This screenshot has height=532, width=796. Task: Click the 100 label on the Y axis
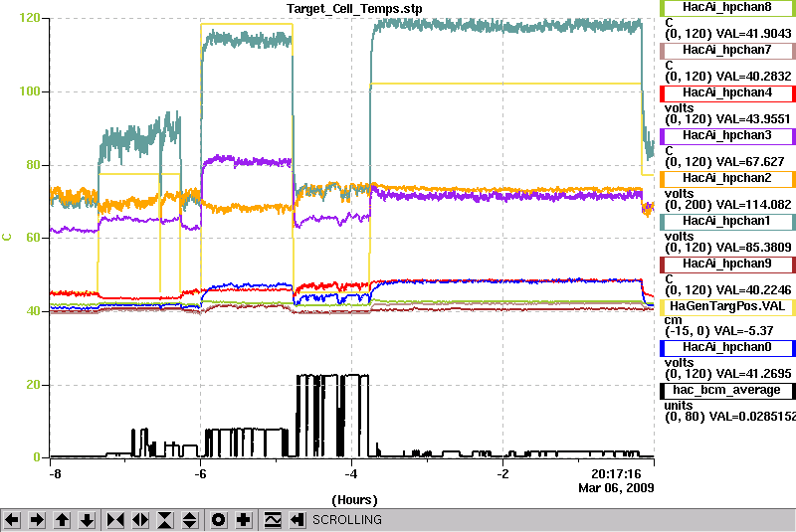(x=30, y=91)
